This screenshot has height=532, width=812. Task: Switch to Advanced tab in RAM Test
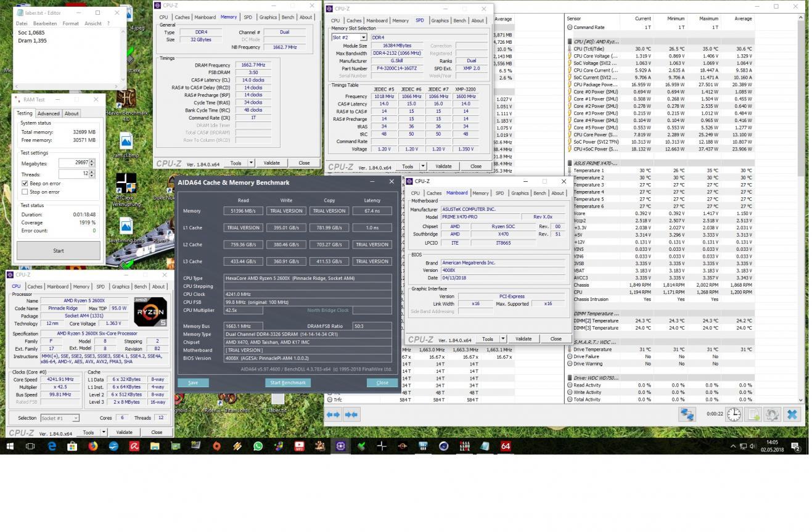point(48,113)
